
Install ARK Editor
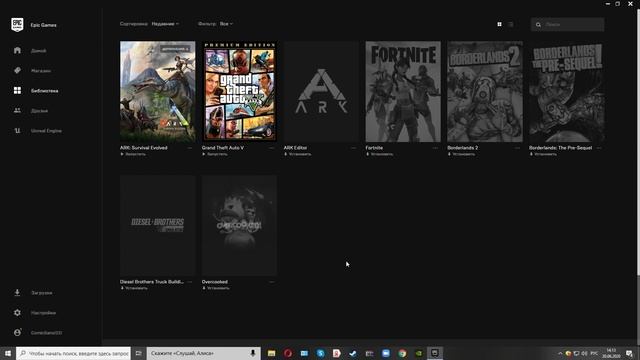click(x=298, y=154)
